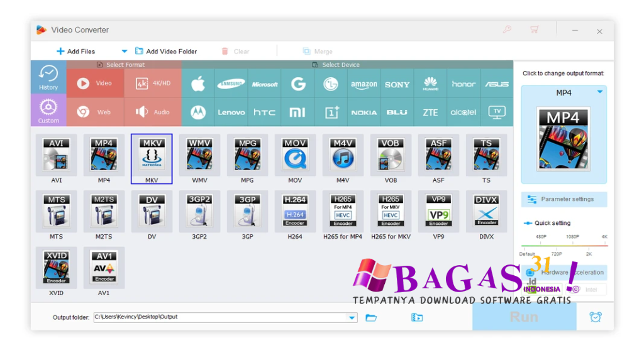Choose the 3GP2 format icon
Image resolution: width=644 pixels, height=338 pixels.
[x=199, y=212]
